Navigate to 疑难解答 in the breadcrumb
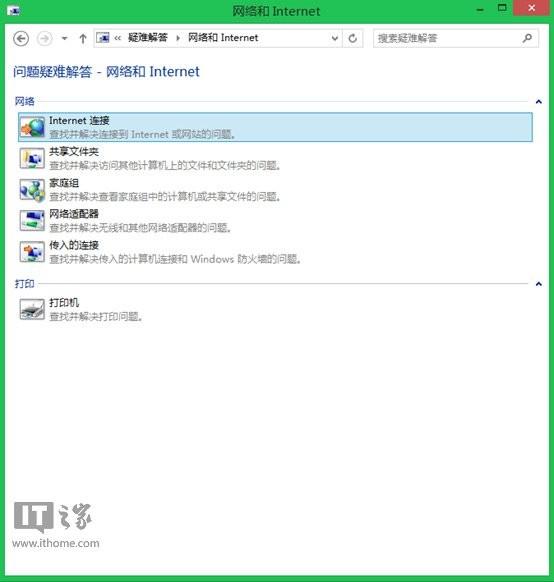 click(148, 37)
